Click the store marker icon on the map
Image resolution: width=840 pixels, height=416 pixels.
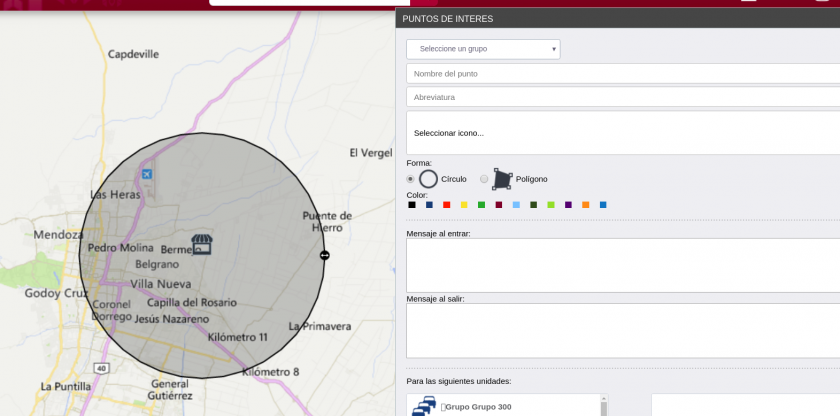(202, 244)
